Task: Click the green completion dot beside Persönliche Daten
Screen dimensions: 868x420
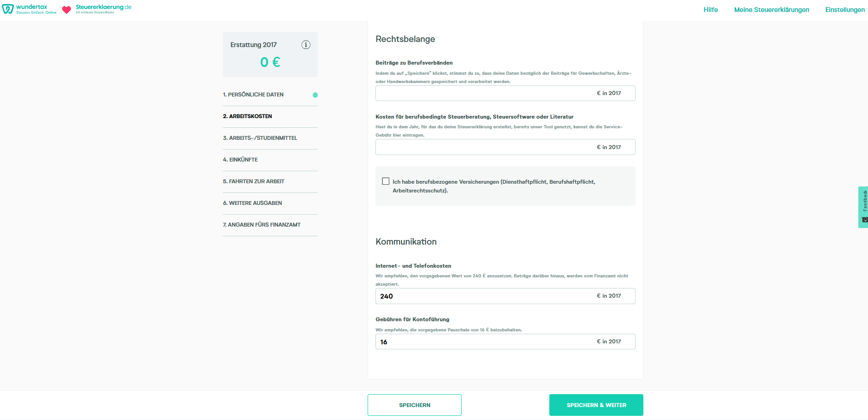Action: pos(315,95)
